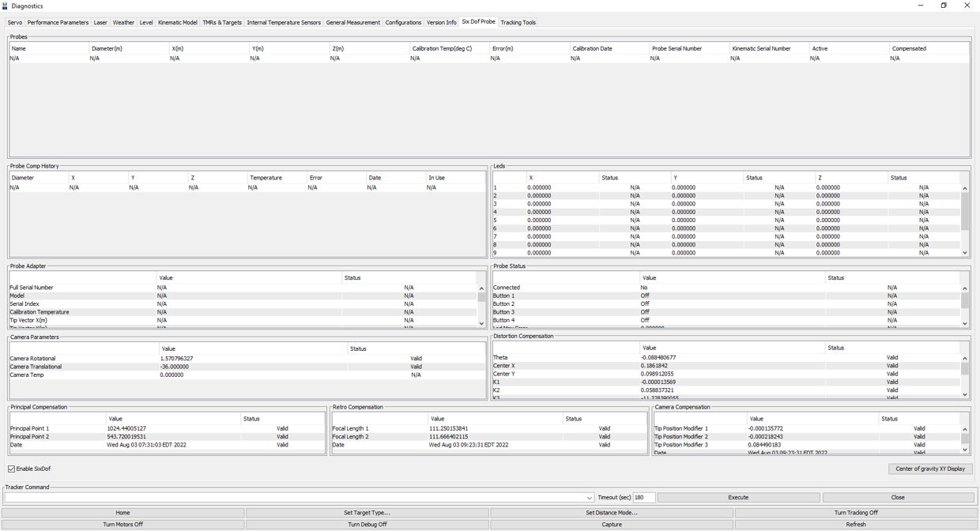Click the Turn Motors Off button

pyautogui.click(x=122, y=524)
